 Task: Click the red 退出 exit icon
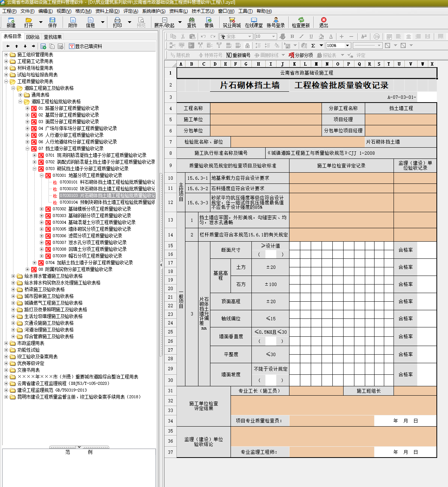coord(323,22)
